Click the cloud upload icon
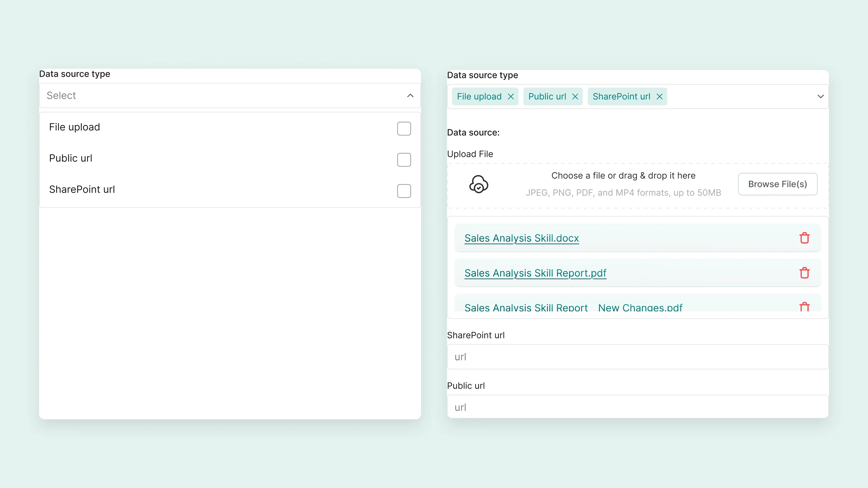Screen dimensions: 868x488 [x=479, y=184]
